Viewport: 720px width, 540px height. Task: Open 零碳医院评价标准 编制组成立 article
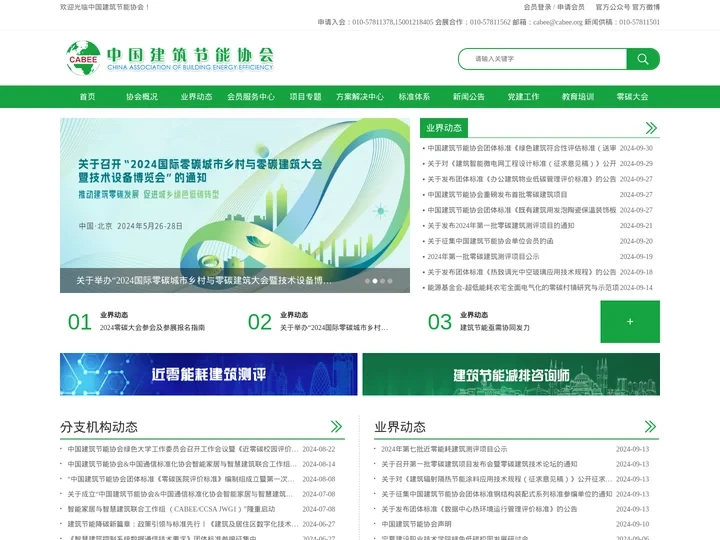click(181, 479)
